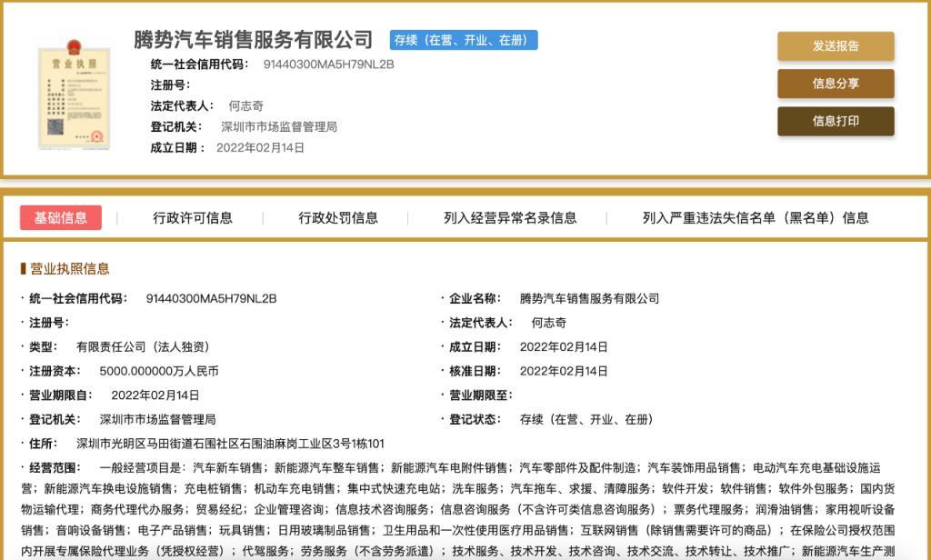Click the 深圳市市场监督管理局 text in the header

pyautogui.click(x=279, y=126)
